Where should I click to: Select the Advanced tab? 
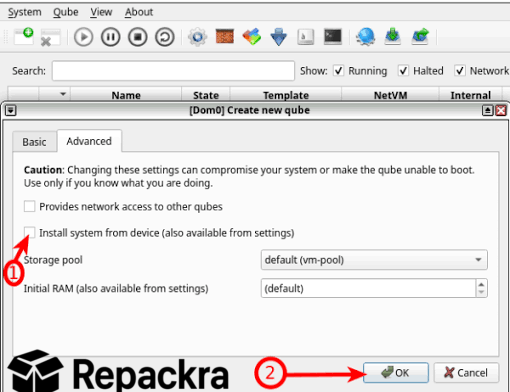(89, 141)
